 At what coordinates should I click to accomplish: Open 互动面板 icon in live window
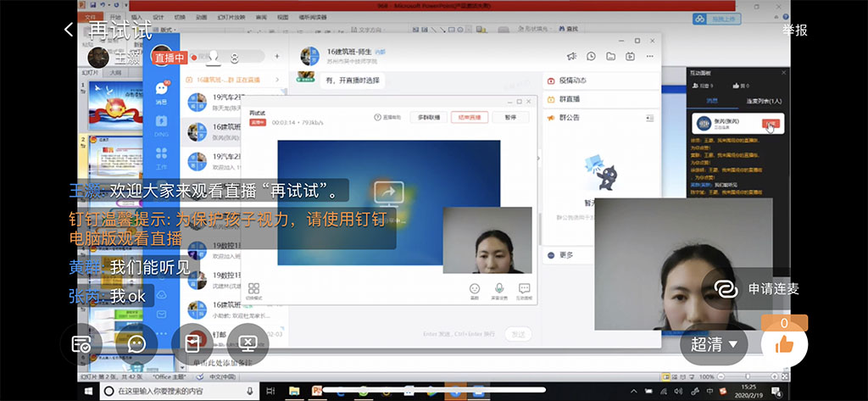524,292
